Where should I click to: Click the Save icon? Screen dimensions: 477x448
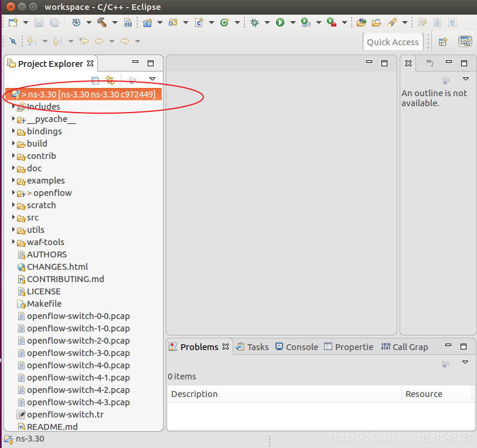39,22
